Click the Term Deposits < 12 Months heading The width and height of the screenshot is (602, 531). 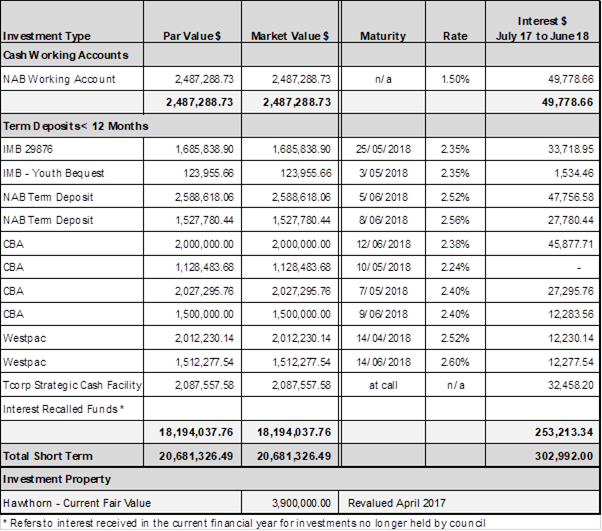[x=76, y=126]
